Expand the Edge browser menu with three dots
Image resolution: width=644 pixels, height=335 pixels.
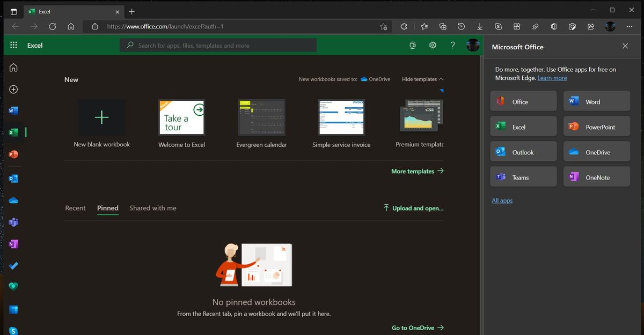(629, 26)
